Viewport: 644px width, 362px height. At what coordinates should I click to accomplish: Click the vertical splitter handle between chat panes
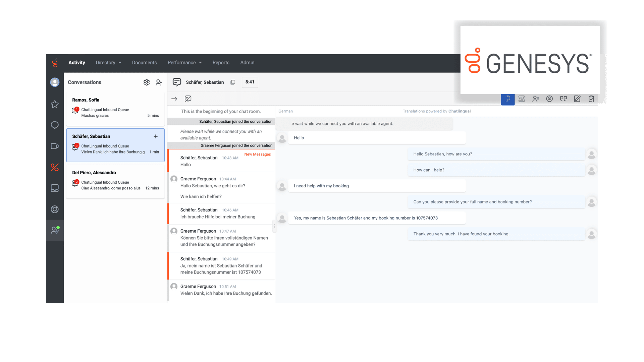coord(274,226)
